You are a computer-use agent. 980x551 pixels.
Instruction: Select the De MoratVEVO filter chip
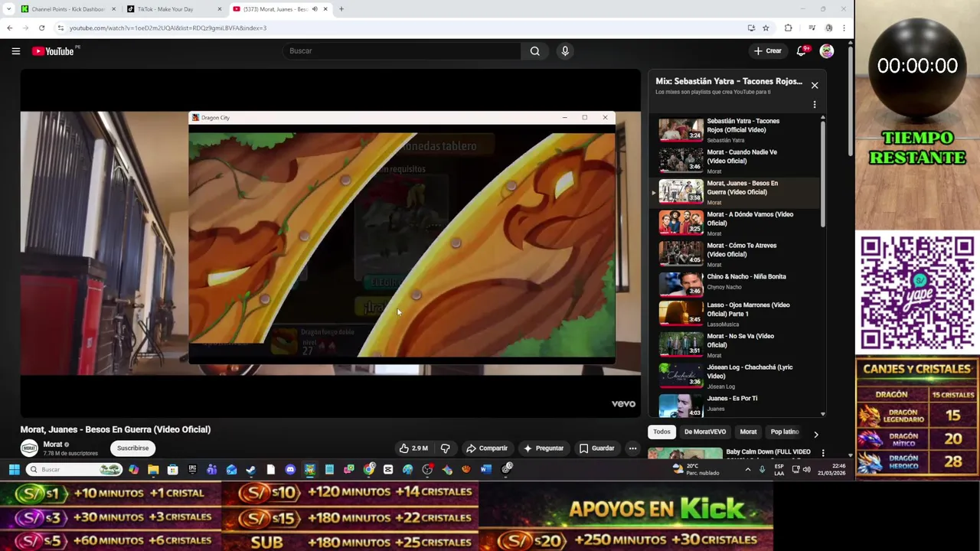point(704,432)
